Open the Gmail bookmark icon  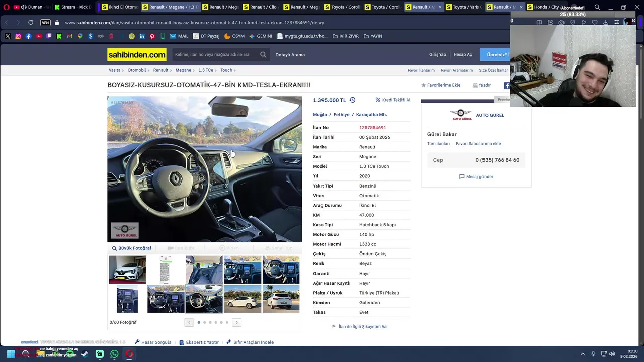pos(69,36)
